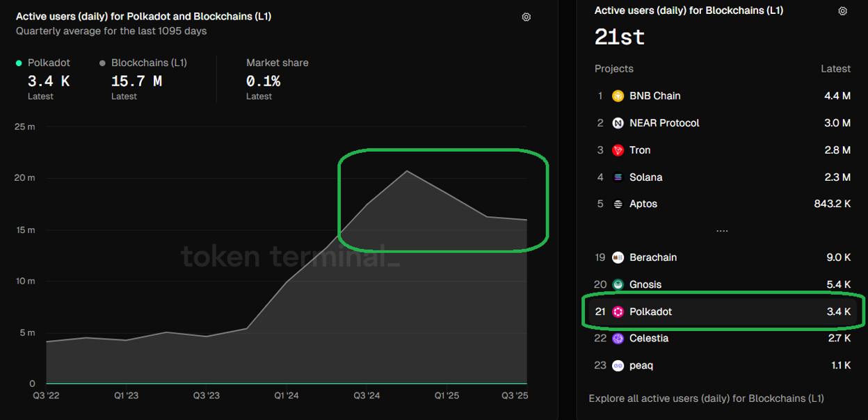Open the Polkadot project name in ranking
Screen dimensions: 868x420
pos(651,312)
